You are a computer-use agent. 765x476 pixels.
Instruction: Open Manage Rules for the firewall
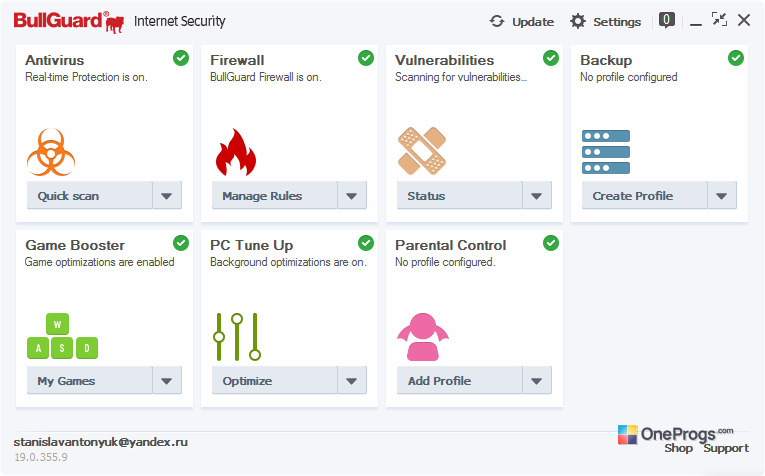275,196
